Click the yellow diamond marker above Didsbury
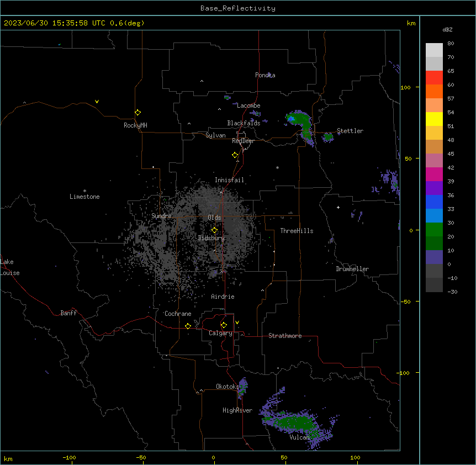The image size is (476, 465). point(214,230)
